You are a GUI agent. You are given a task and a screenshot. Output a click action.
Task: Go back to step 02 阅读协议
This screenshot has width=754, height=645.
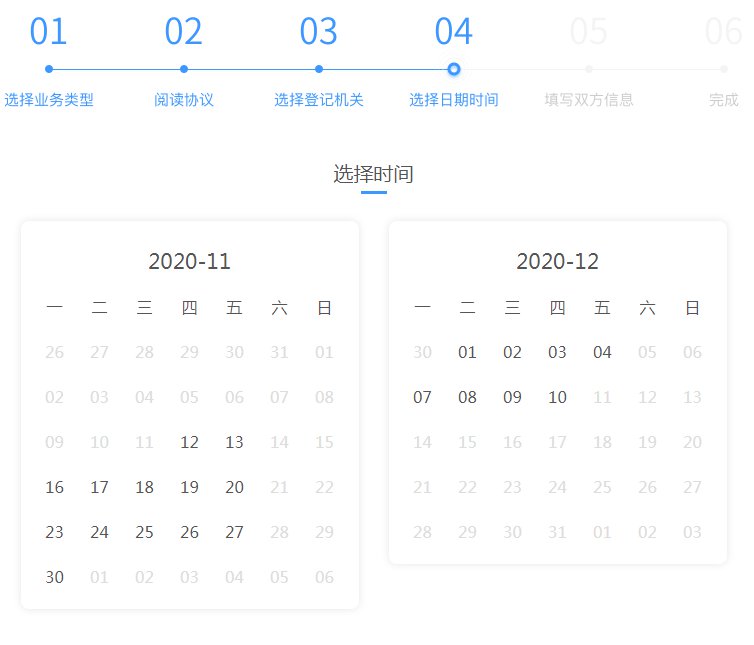tap(184, 100)
